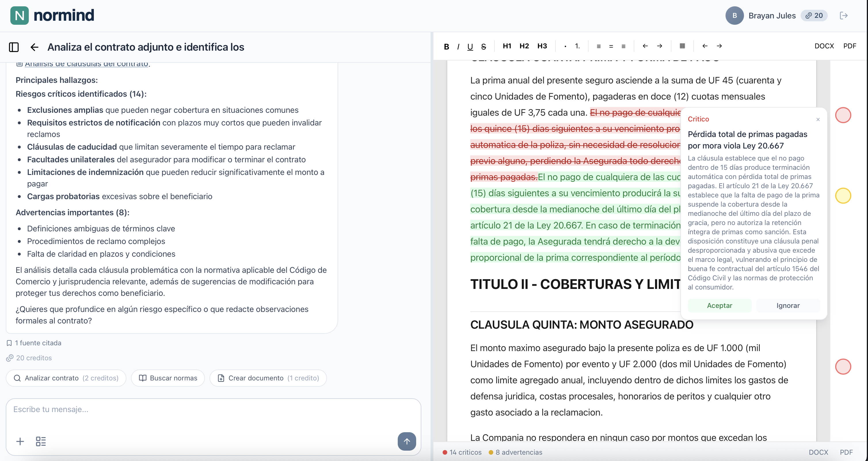The width and height of the screenshot is (868, 461).
Task: Toggle bold formatting in the editor toolbar
Action: (446, 46)
